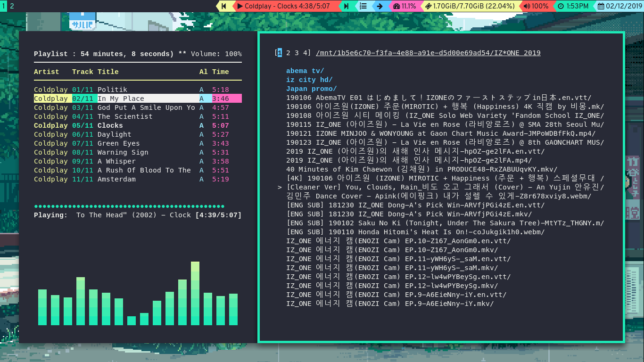Select Saku No Ki Tonight Under Sakura file
Viewport: 644px width, 362px height.
click(x=445, y=223)
